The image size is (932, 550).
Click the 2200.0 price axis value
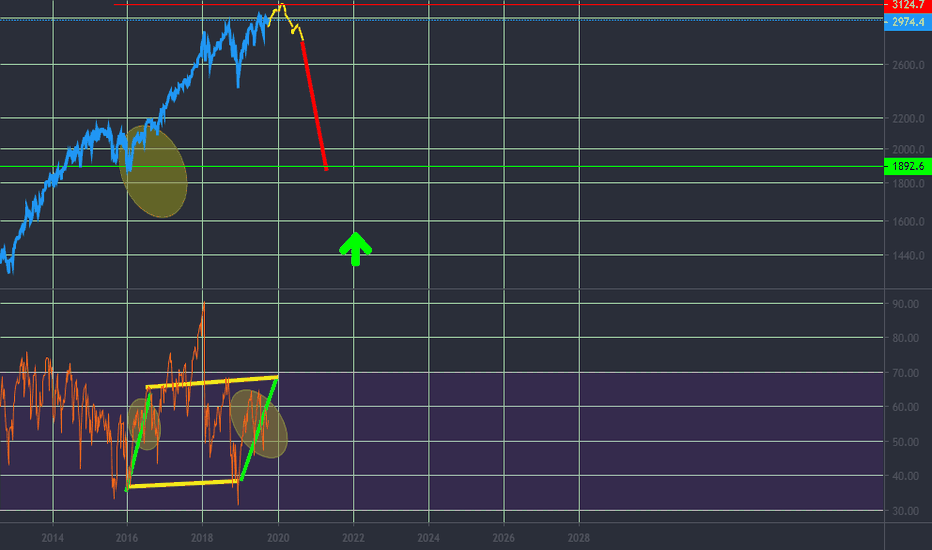[908, 118]
